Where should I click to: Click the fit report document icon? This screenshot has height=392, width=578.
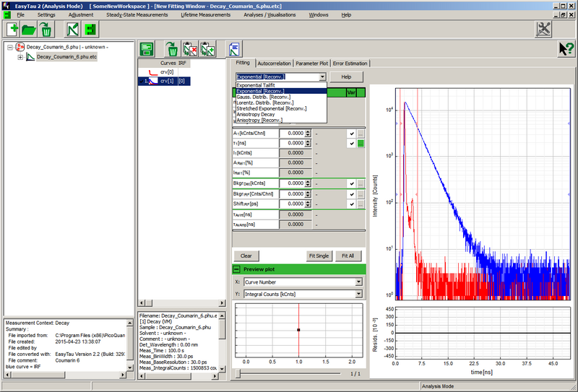tap(235, 49)
